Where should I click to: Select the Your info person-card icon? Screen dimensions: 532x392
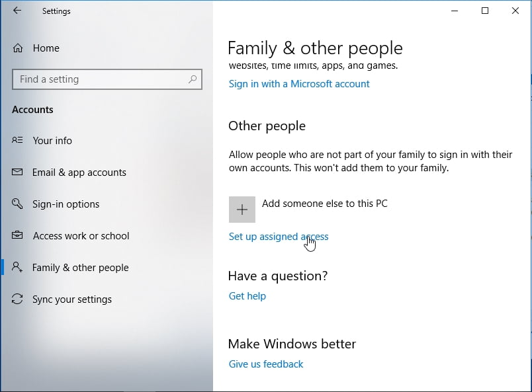coord(18,141)
